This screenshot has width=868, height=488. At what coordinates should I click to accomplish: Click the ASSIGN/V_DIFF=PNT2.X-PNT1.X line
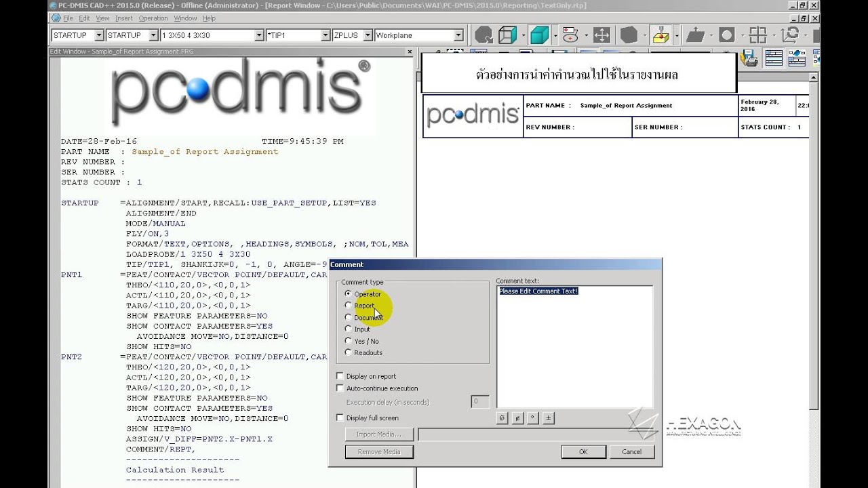199,439
